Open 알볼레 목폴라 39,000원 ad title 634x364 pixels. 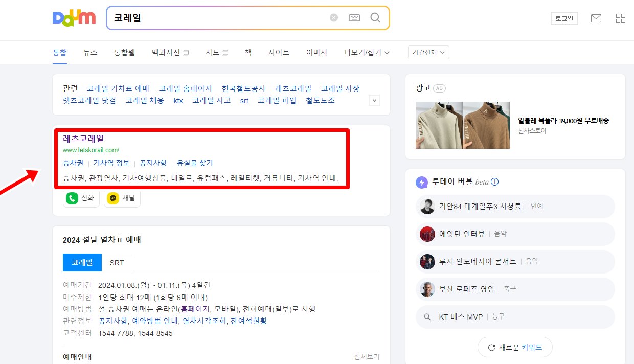[x=563, y=121]
